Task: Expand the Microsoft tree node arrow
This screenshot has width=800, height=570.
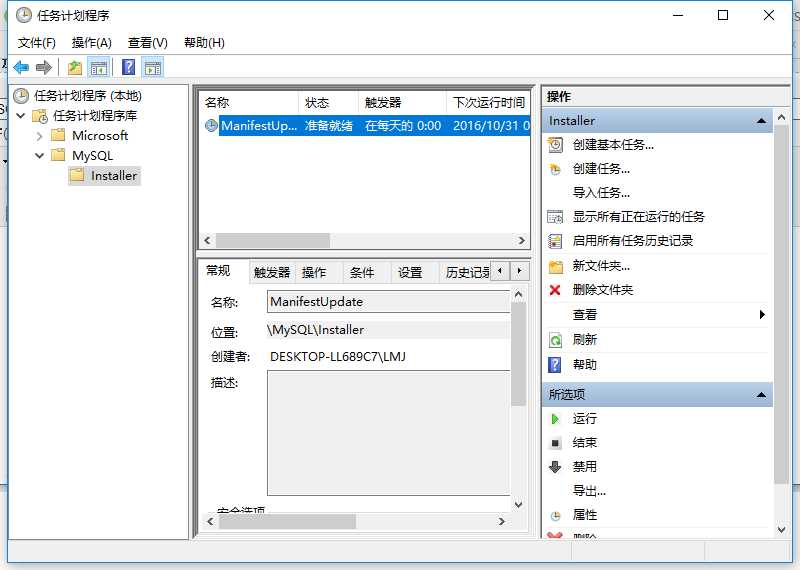Action: (x=39, y=136)
